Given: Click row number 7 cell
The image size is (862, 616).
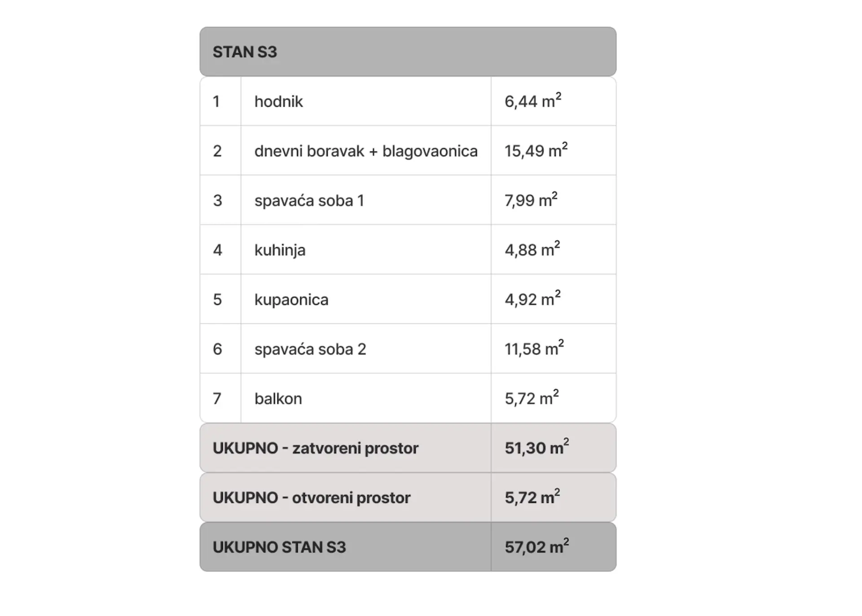Looking at the screenshot, I should click(x=220, y=398).
